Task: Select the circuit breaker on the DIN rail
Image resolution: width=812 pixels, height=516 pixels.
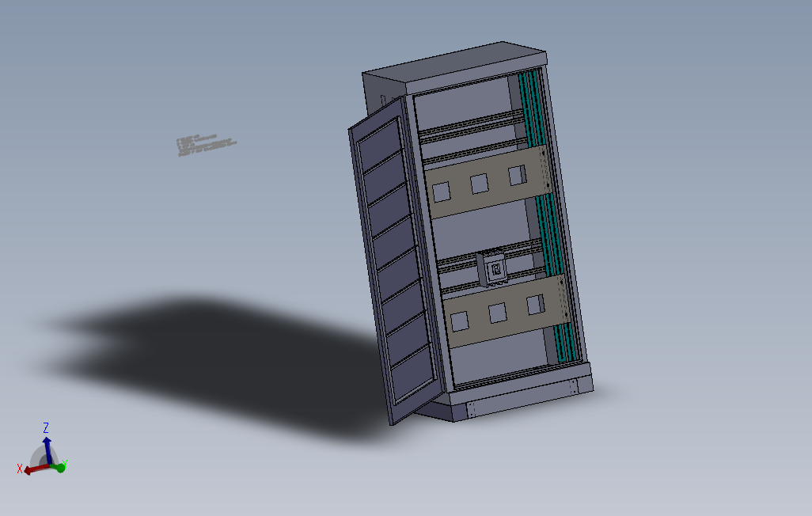Action: [x=492, y=268]
